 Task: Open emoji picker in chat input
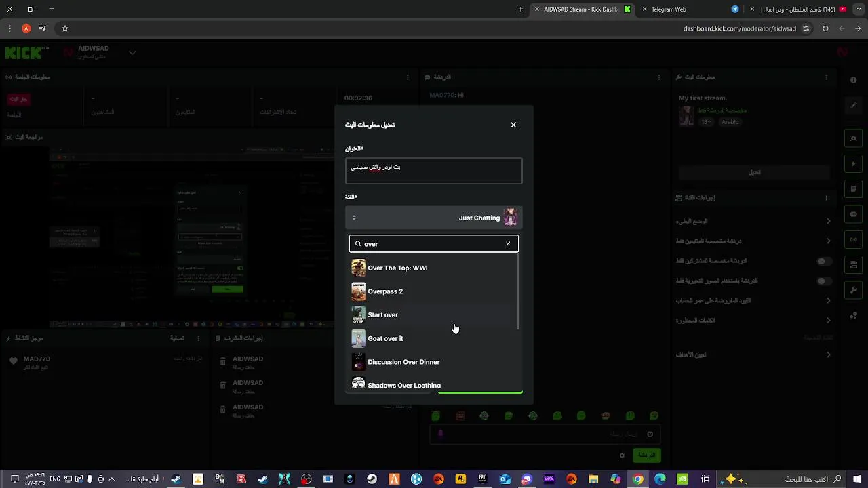click(650, 434)
